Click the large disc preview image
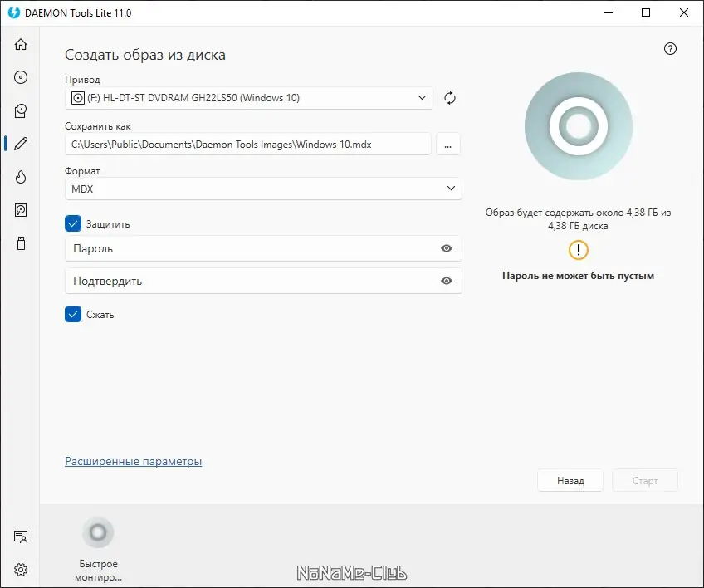 coord(579,126)
